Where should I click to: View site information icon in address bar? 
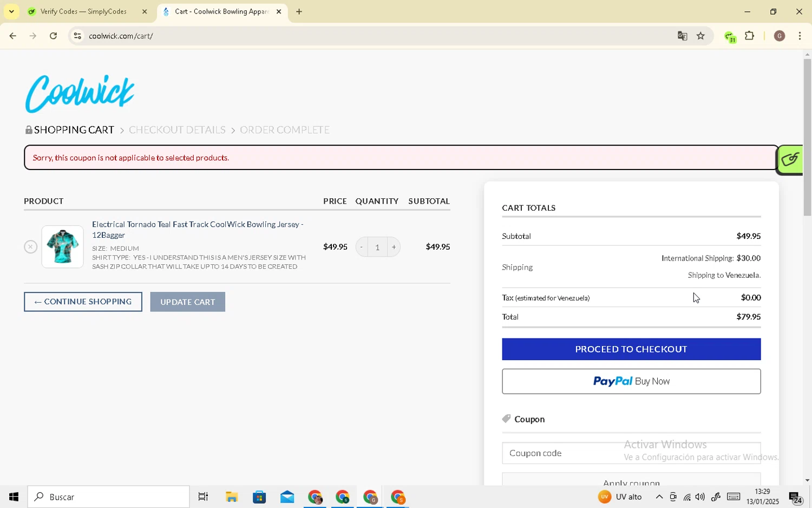[x=77, y=36]
